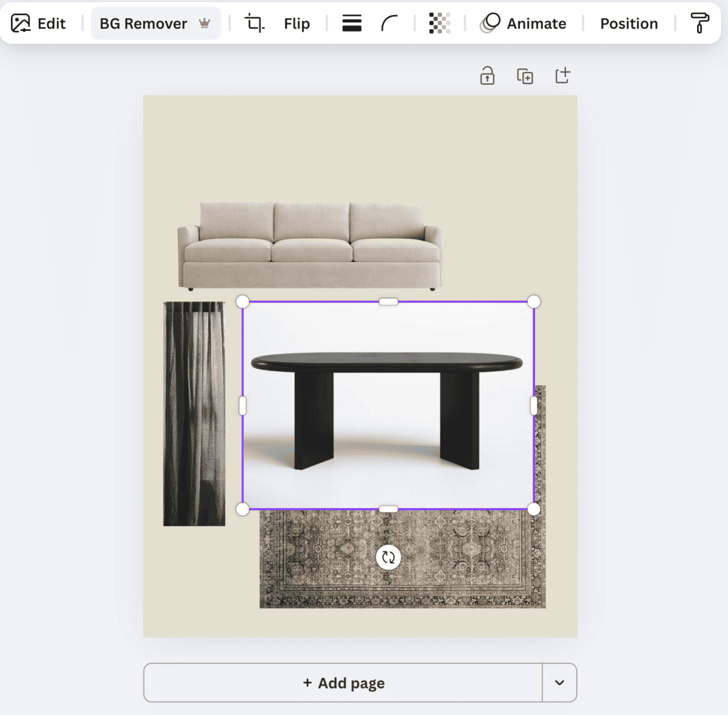
Task: Click the Add page button
Action: (x=343, y=683)
